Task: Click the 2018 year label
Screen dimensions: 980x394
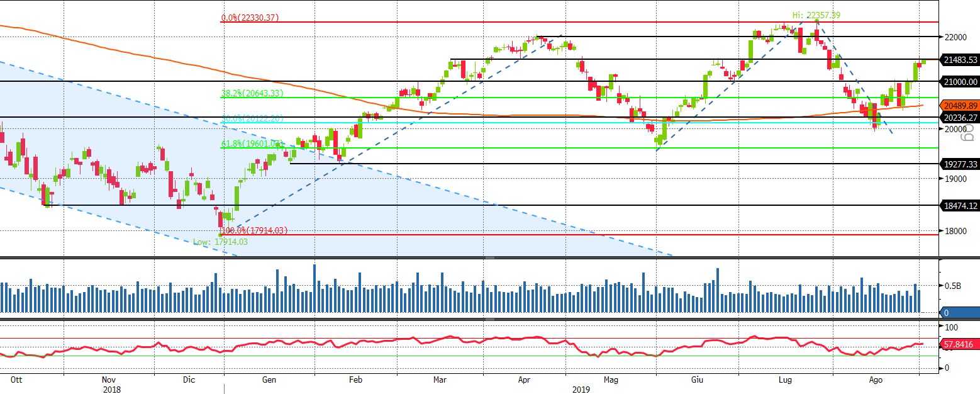Action: point(111,389)
